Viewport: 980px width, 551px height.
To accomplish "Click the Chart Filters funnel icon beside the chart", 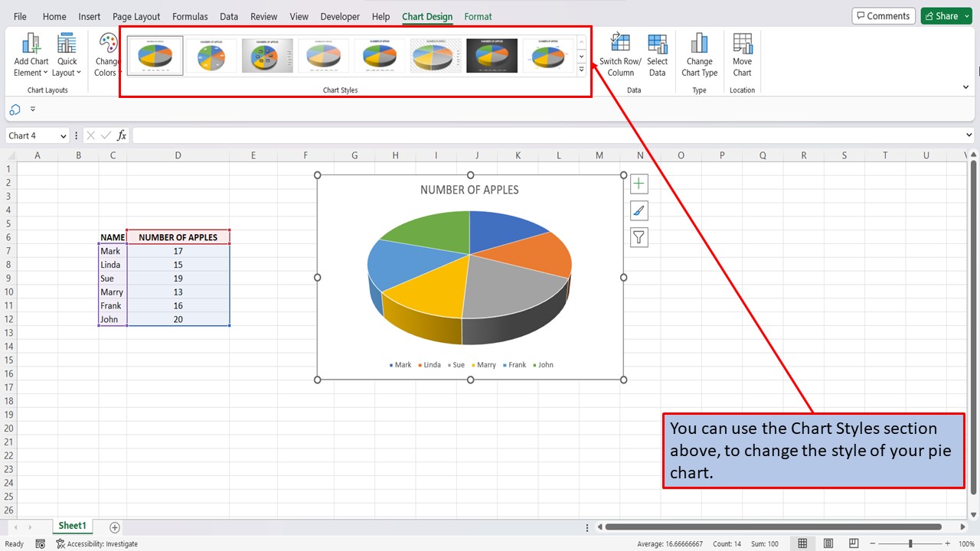I will click(639, 237).
